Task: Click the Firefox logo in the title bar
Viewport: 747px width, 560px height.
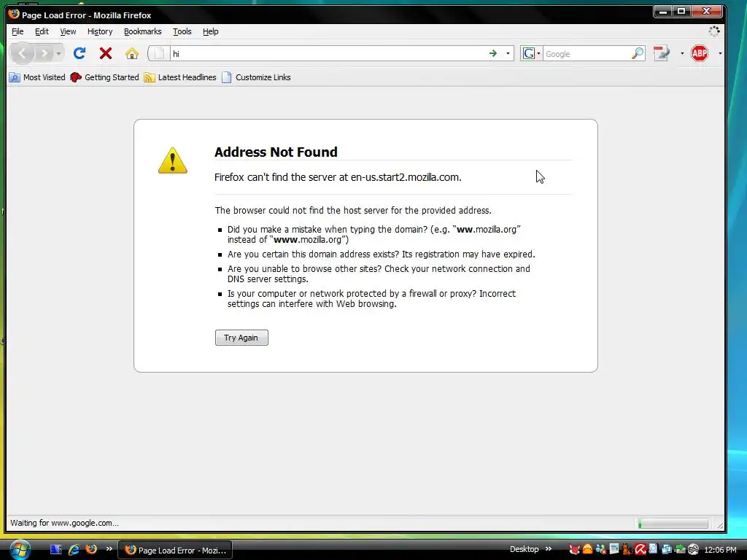Action: [x=14, y=14]
